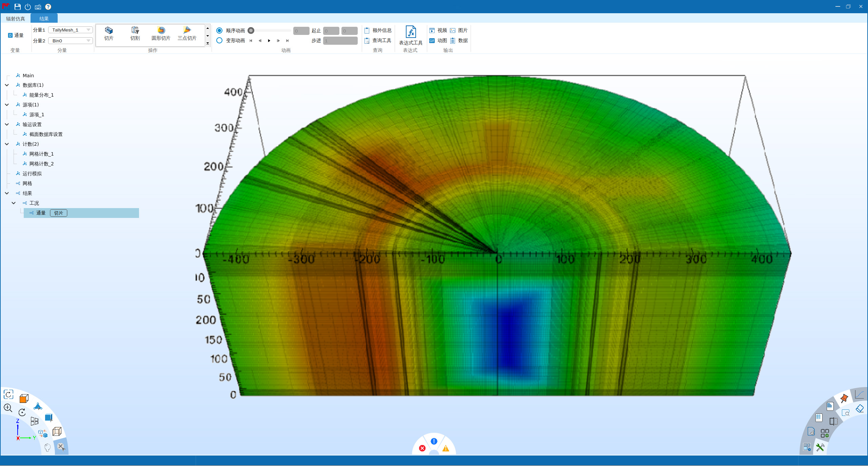Click the red error status icon

(x=422, y=448)
